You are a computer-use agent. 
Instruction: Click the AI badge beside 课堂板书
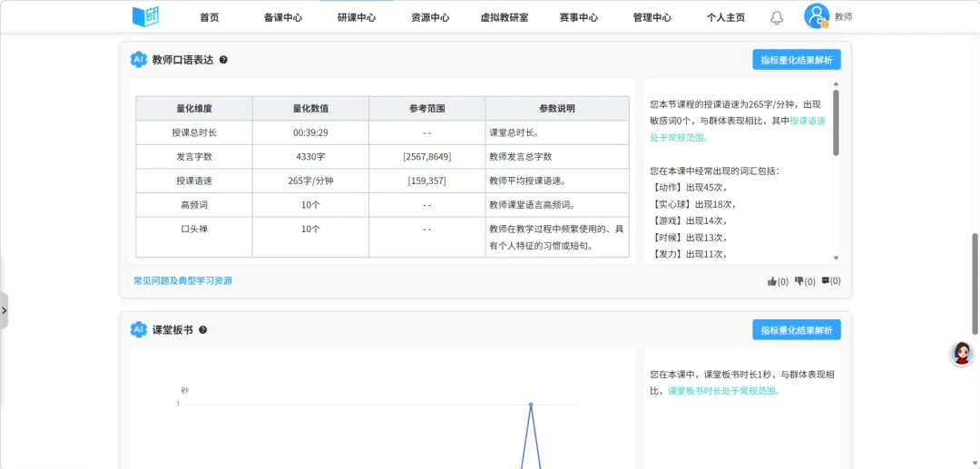138,329
